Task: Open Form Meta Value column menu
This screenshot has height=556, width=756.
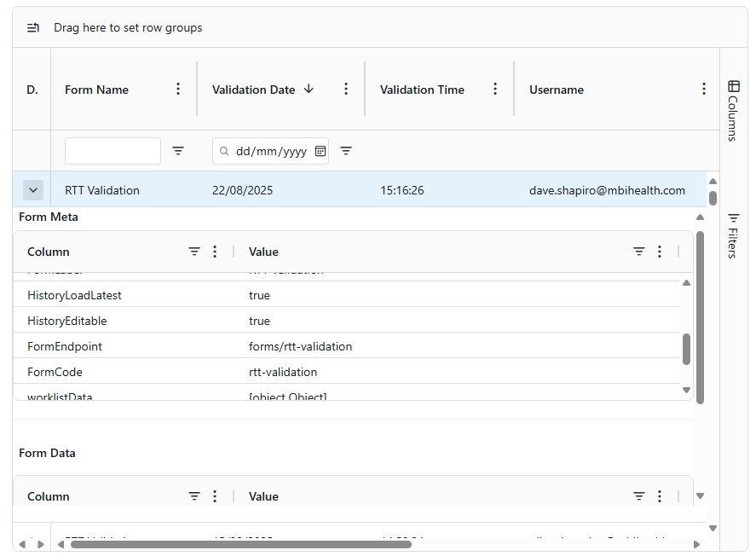Action: click(659, 252)
